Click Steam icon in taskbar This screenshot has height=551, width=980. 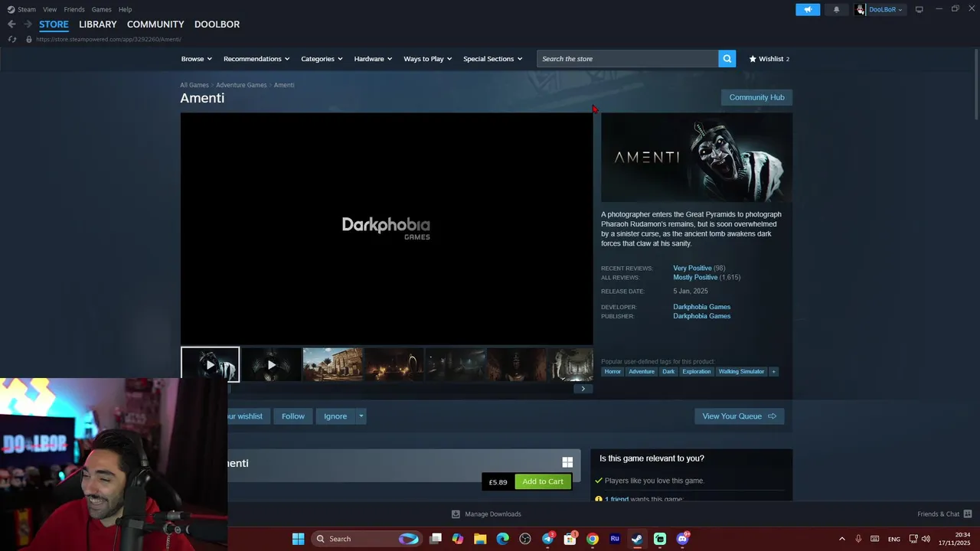(x=637, y=539)
